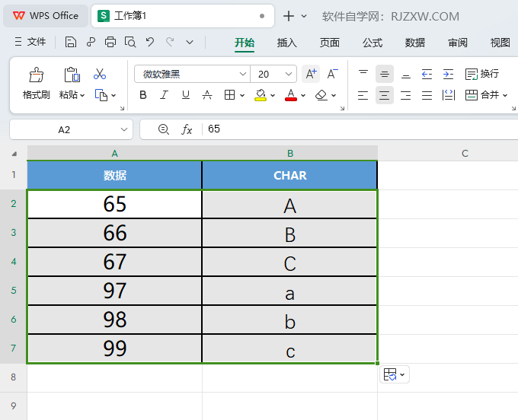The width and height of the screenshot is (518, 420).
Task: Apply yellow fill color
Action: [x=261, y=95]
